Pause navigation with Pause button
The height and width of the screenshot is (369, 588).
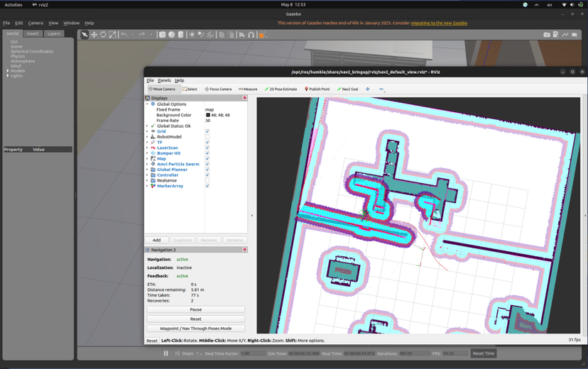pos(196,309)
